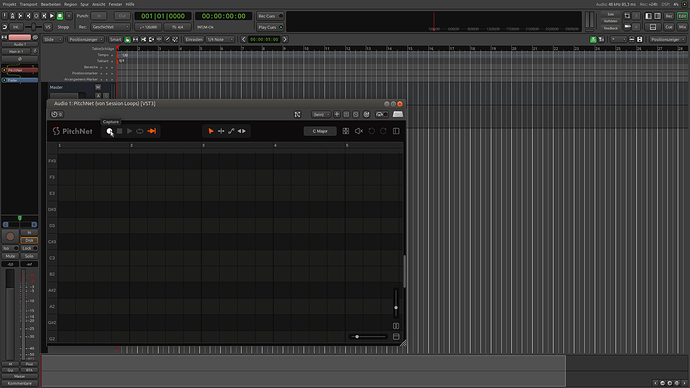This screenshot has height=388, width=690.
Task: Nudge earlier with left chevron
Action: (243, 39)
